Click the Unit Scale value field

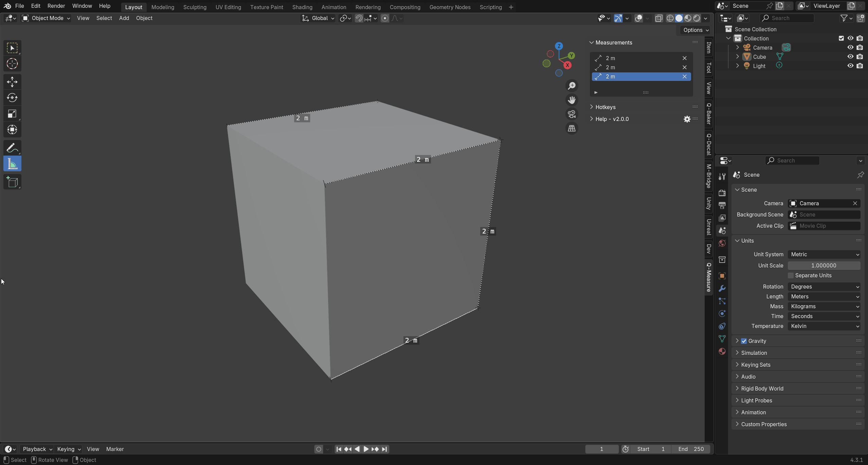point(824,266)
